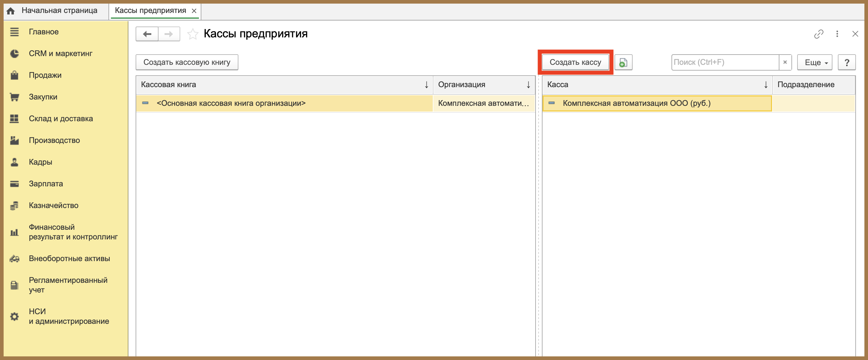Open the Производство menu section
Screen dimensions: 868x360
[54, 140]
